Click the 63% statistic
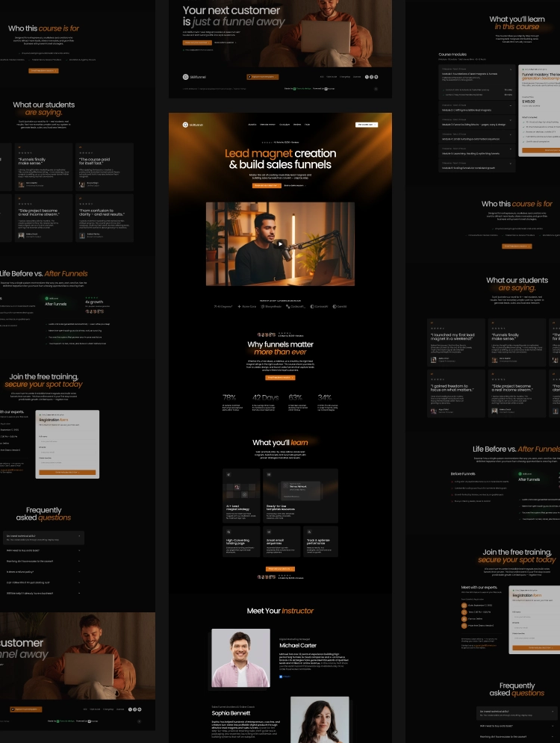Image resolution: width=560 pixels, height=743 pixels. [x=295, y=397]
